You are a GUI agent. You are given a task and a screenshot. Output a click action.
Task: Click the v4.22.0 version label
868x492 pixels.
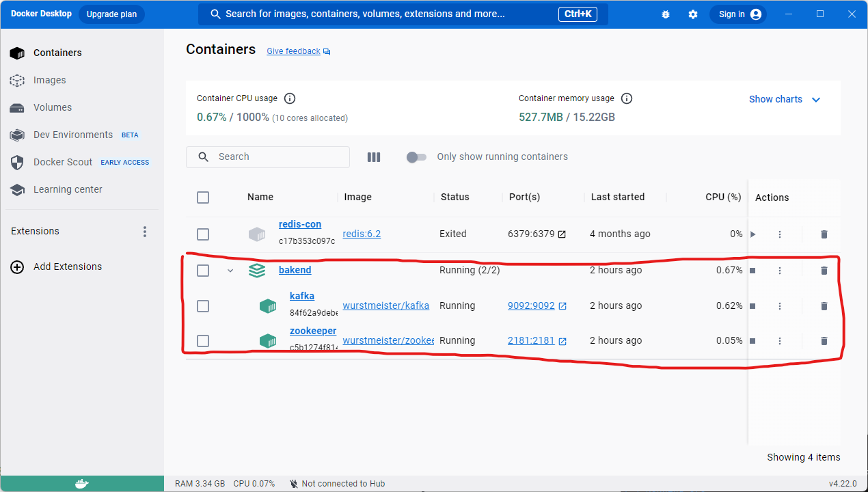click(x=843, y=484)
